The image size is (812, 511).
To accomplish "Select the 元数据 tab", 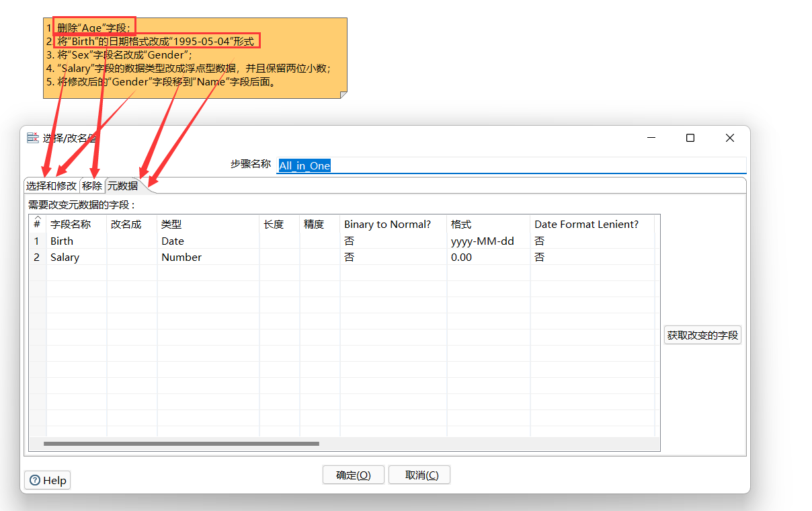I will 122,186.
